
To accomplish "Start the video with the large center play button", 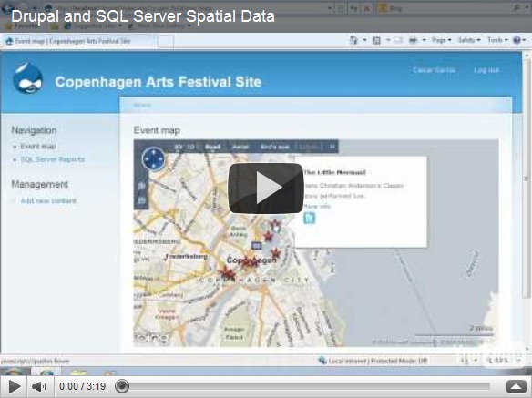I will click(x=266, y=189).
